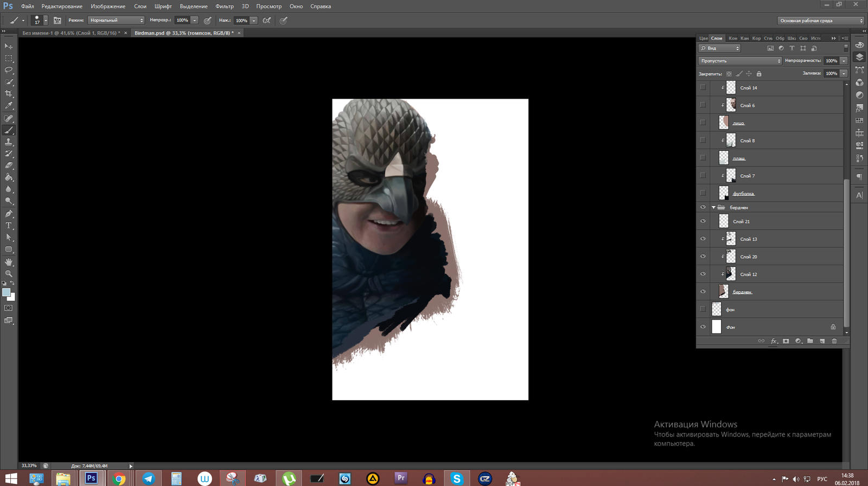Open Telegram from the taskbar
The width and height of the screenshot is (868, 486).
[148, 478]
